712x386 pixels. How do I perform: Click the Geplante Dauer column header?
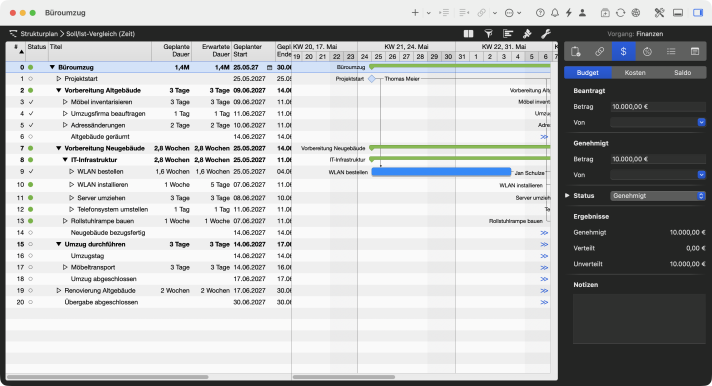click(x=171, y=51)
